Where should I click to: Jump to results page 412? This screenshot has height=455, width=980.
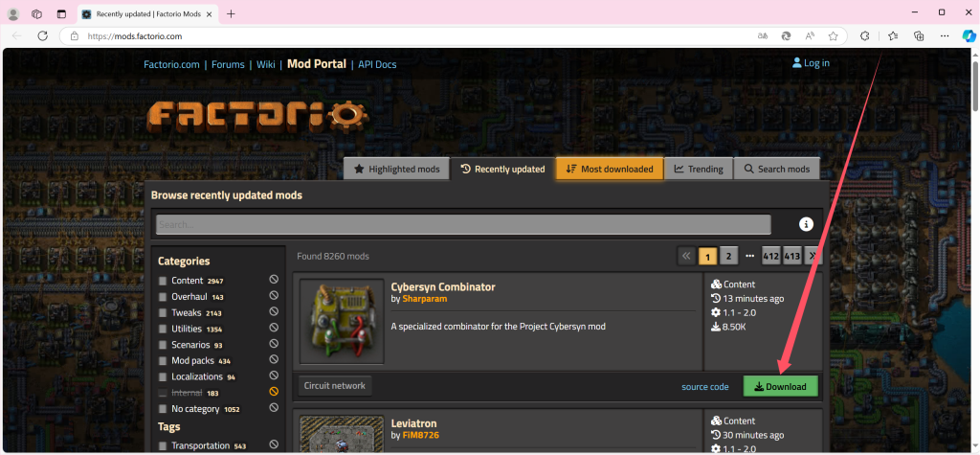(x=770, y=256)
